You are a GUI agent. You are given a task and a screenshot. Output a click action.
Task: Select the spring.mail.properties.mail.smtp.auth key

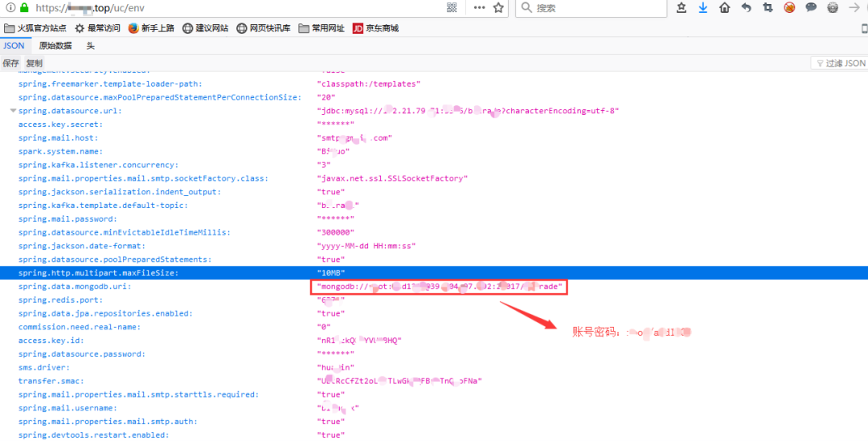click(x=108, y=422)
